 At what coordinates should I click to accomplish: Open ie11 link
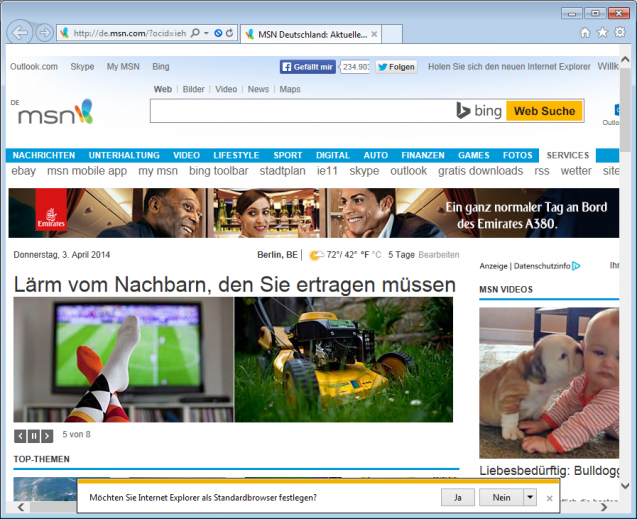[327, 171]
